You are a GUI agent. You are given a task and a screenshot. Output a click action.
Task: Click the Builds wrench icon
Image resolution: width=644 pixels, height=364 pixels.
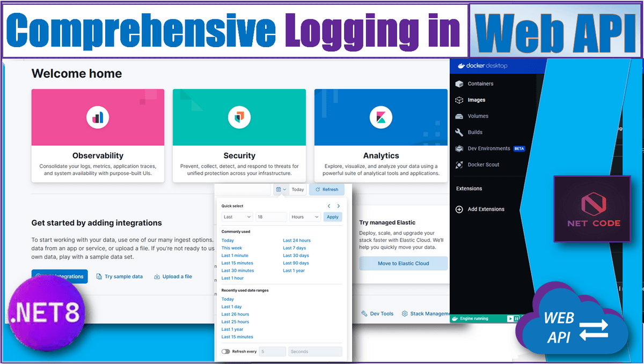coord(459,132)
